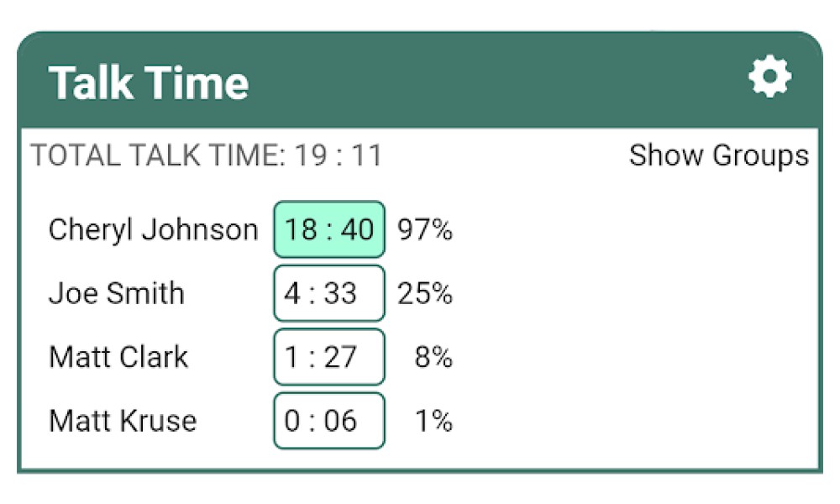The image size is (840, 504).
Task: Toggle Cheryl Johnson's 18:40 timer
Action: pos(329,229)
